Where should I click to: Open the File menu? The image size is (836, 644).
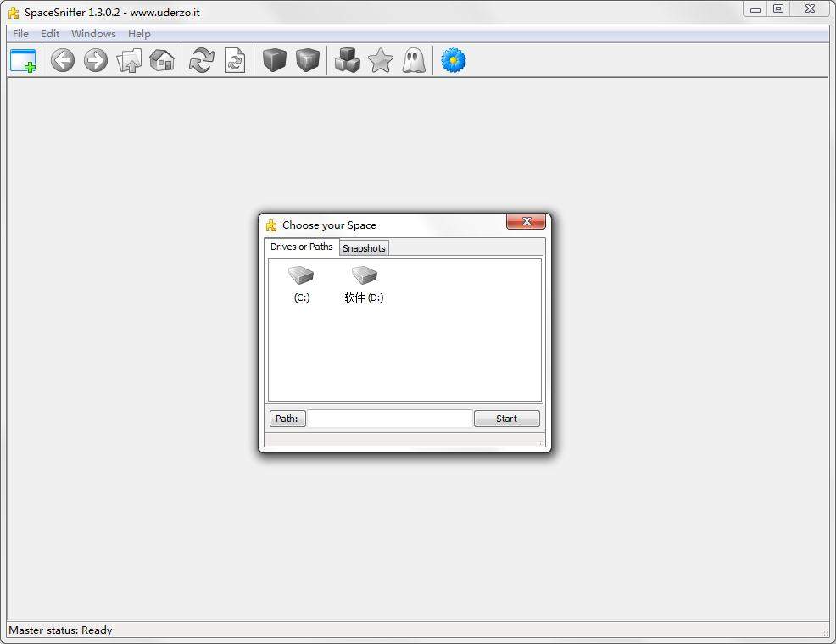coord(21,34)
